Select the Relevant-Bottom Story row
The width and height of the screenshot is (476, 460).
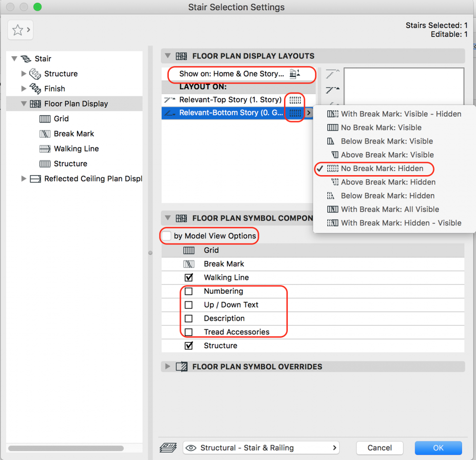[x=237, y=113]
